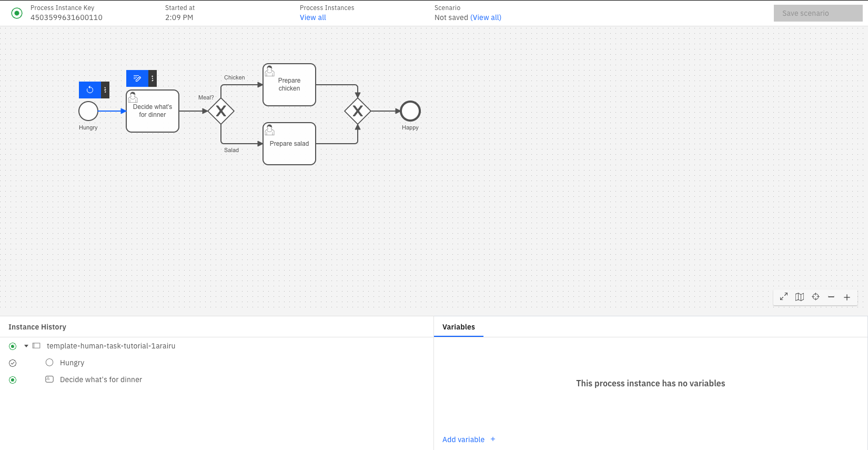Click the start event icon in Hungry row

(x=49, y=362)
